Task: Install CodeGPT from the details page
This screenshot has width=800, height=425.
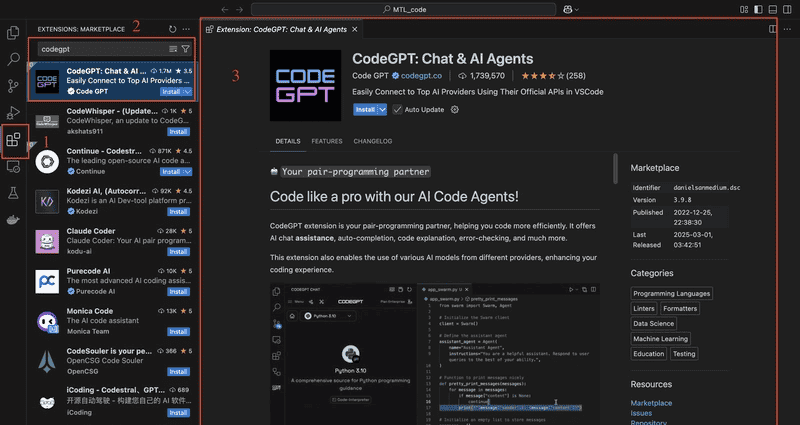Action: [365, 110]
